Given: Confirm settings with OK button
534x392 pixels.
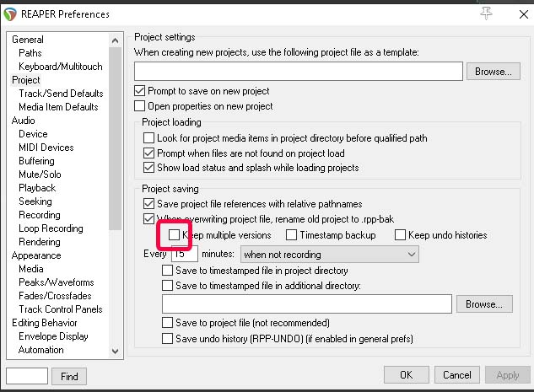Looking at the screenshot, I should [x=407, y=374].
